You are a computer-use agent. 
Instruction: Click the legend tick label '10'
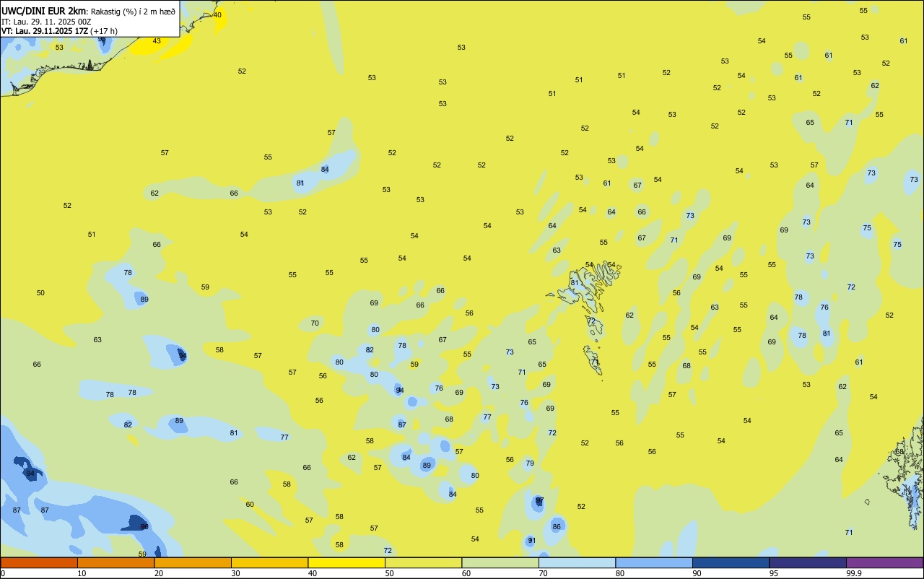[82, 573]
